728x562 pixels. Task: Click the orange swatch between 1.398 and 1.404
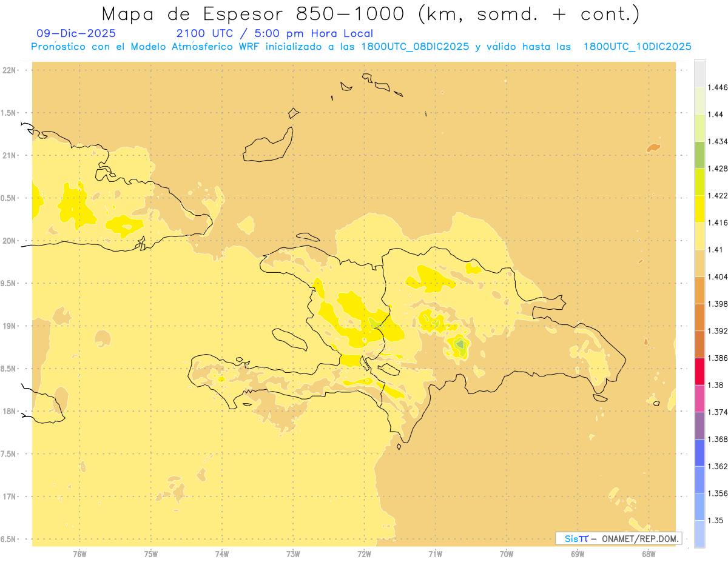coord(699,290)
